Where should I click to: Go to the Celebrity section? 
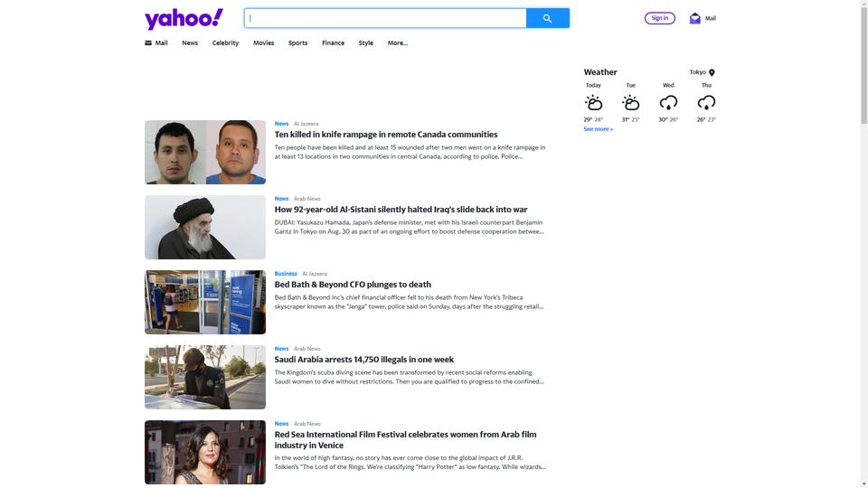(x=225, y=42)
